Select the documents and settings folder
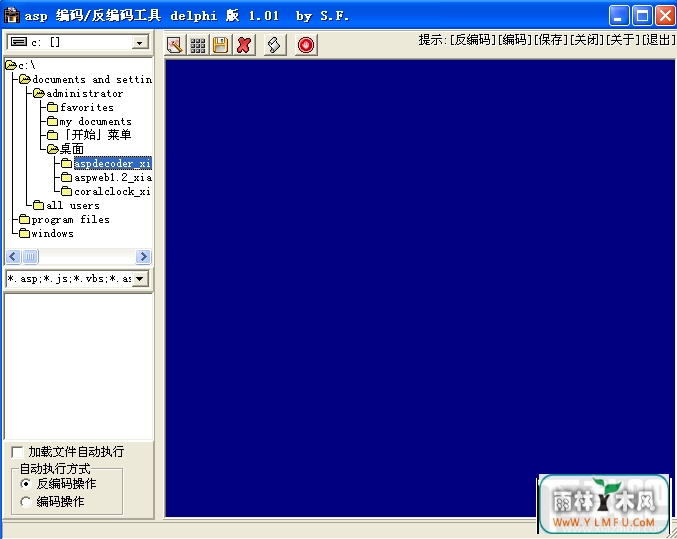The width and height of the screenshot is (677, 539). click(85, 79)
